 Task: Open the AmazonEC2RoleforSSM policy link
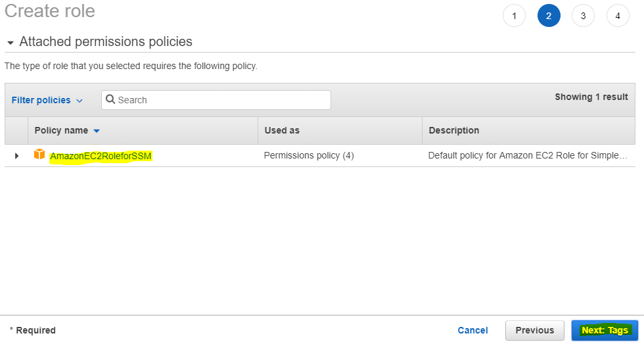coord(101,156)
